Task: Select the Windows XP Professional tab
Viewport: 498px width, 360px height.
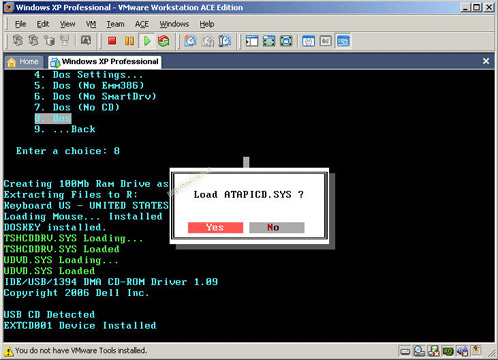Action: click(x=105, y=62)
